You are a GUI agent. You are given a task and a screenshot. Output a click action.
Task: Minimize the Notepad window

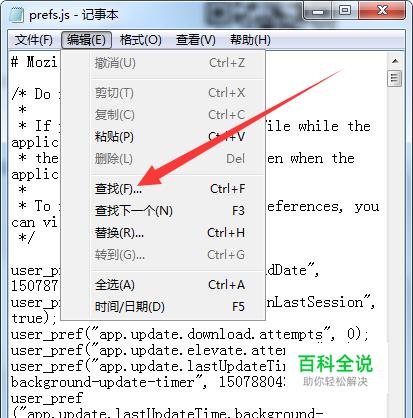(x=318, y=11)
